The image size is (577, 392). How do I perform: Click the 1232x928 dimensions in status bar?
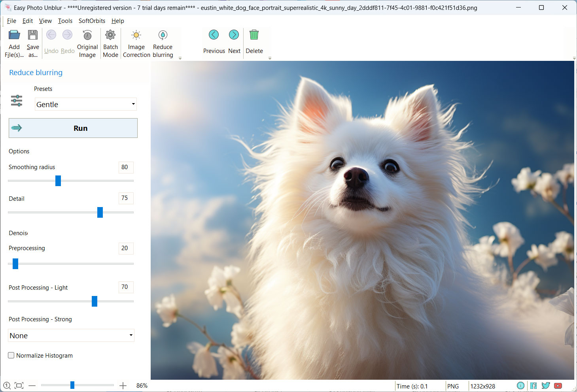[x=482, y=386]
